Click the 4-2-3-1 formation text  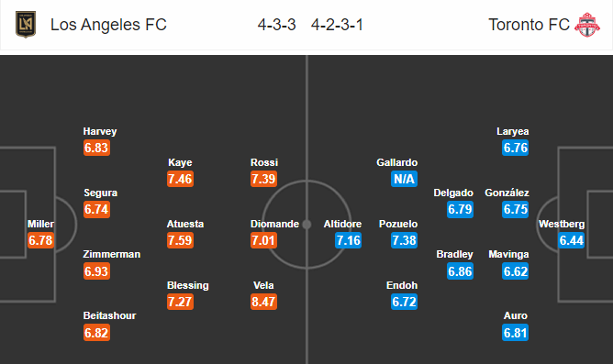(337, 25)
